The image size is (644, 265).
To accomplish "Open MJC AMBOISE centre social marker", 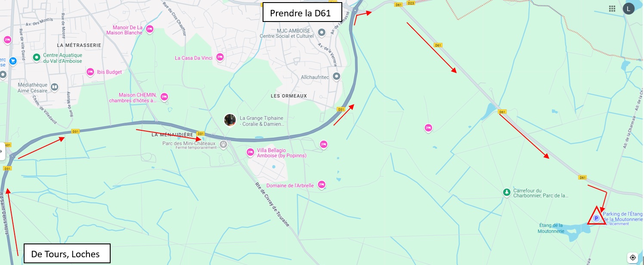I will (x=321, y=32).
